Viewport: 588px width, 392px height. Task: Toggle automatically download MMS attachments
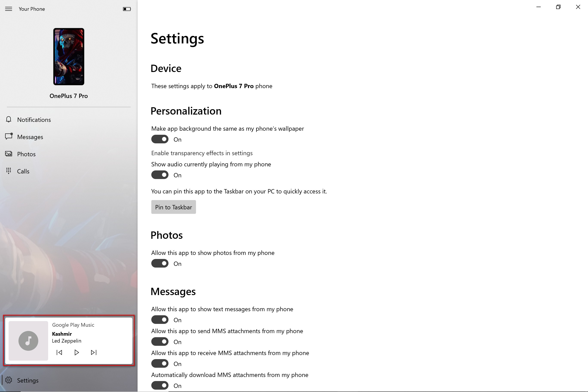click(160, 386)
